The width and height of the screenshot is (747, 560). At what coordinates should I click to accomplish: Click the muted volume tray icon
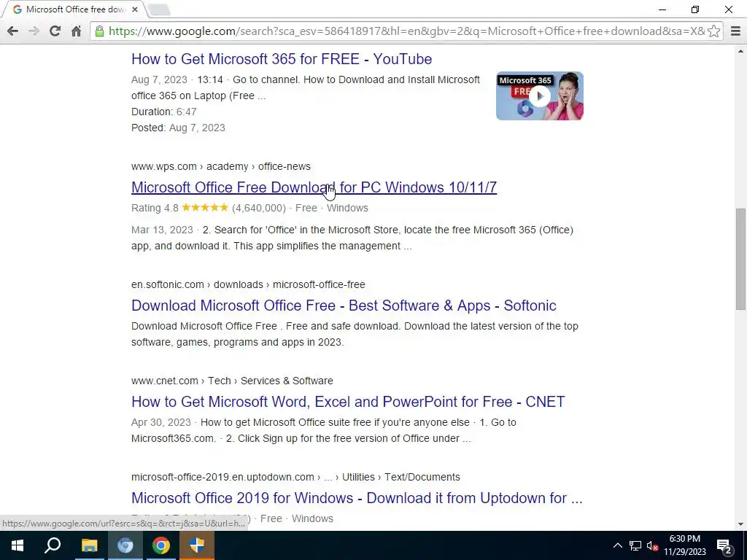point(653,545)
